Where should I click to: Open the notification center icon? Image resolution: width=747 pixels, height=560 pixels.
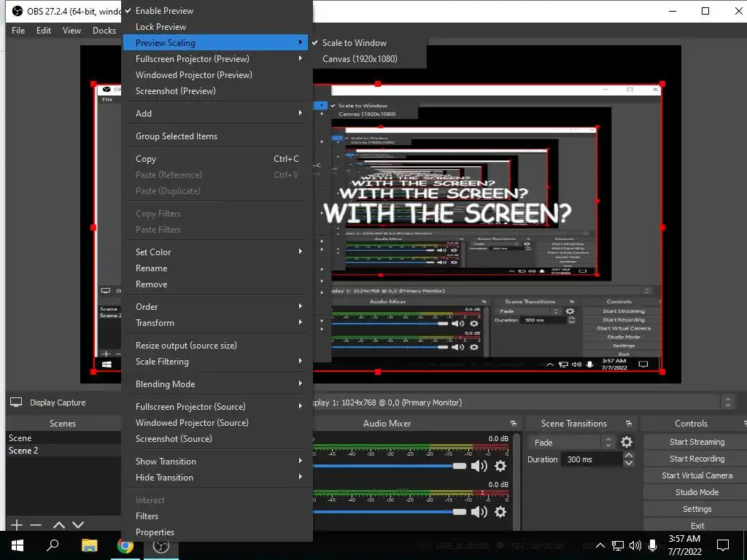tap(723, 545)
